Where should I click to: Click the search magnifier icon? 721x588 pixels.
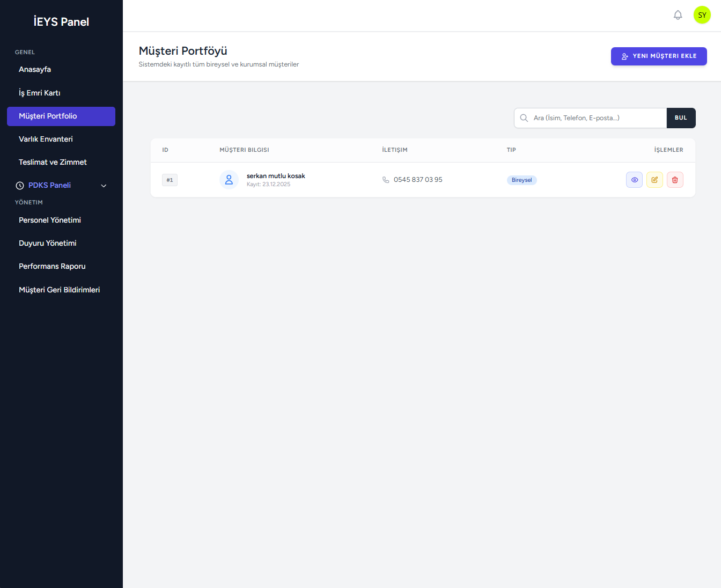coord(524,118)
